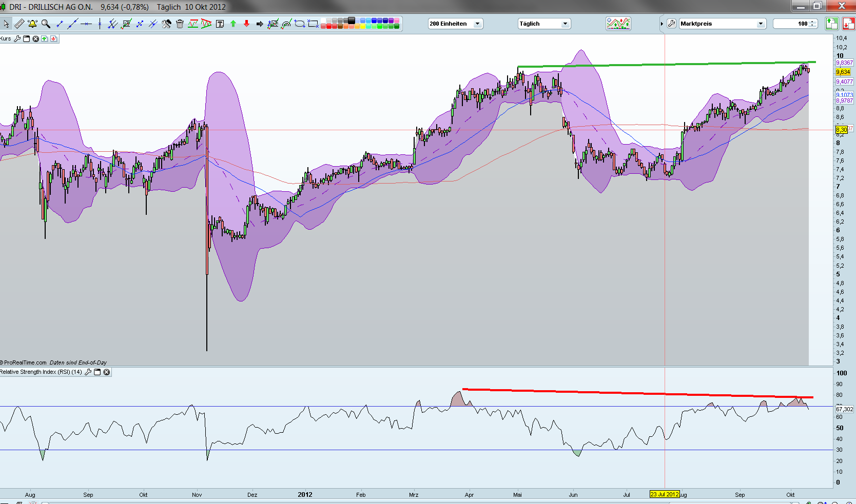856x504 pixels.
Task: Insert a red down arrow marker
Action: click(x=246, y=24)
